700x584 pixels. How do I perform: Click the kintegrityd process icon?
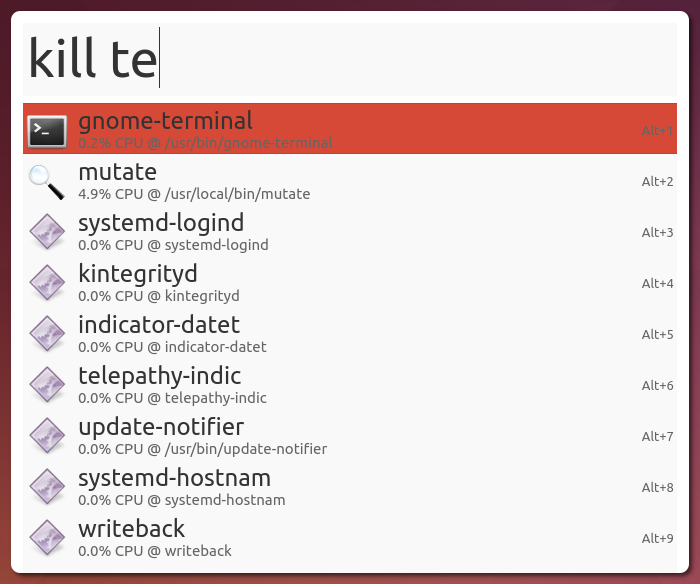[x=47, y=283]
